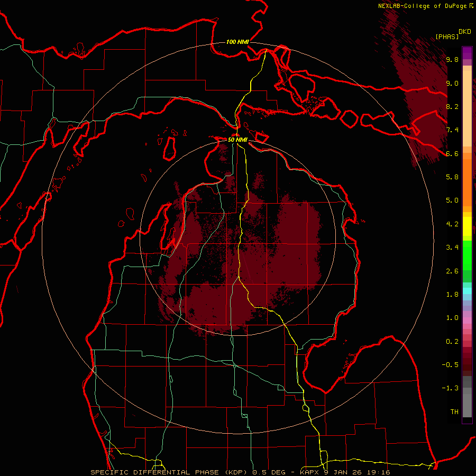Click the 5.0 value on the scale
The image size is (476, 476).
point(452,200)
